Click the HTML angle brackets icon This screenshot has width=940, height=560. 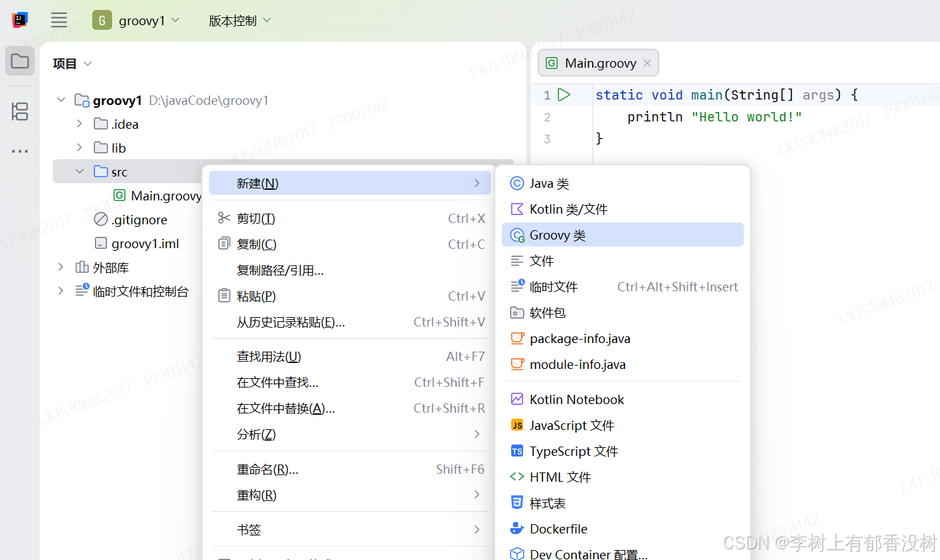point(517,477)
